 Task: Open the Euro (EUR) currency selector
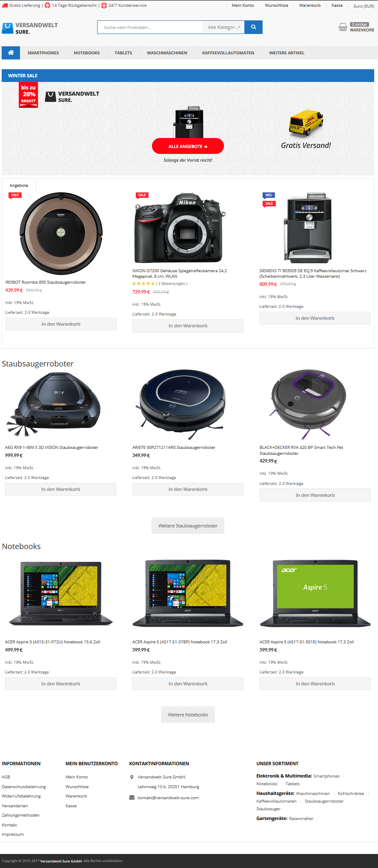coord(364,6)
